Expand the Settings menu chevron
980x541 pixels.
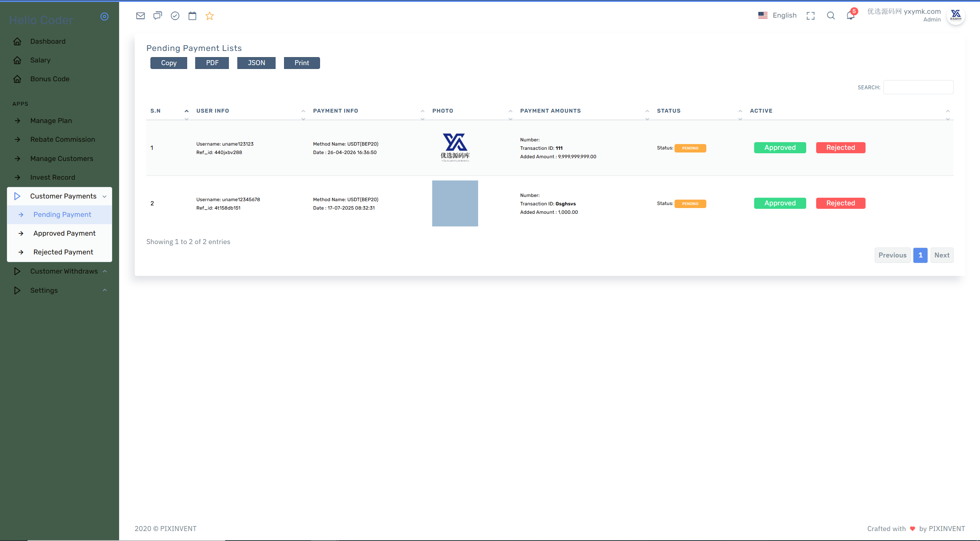click(x=105, y=290)
